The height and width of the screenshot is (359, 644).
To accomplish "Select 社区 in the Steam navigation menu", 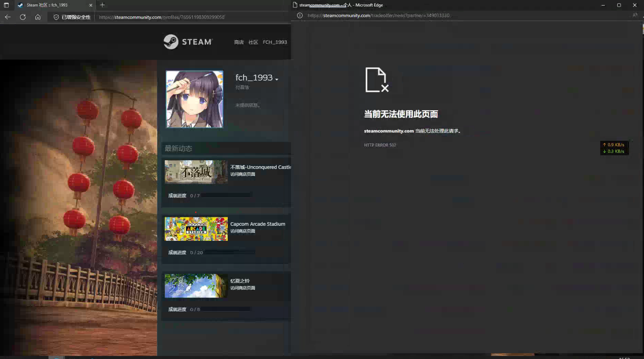I will 253,42.
